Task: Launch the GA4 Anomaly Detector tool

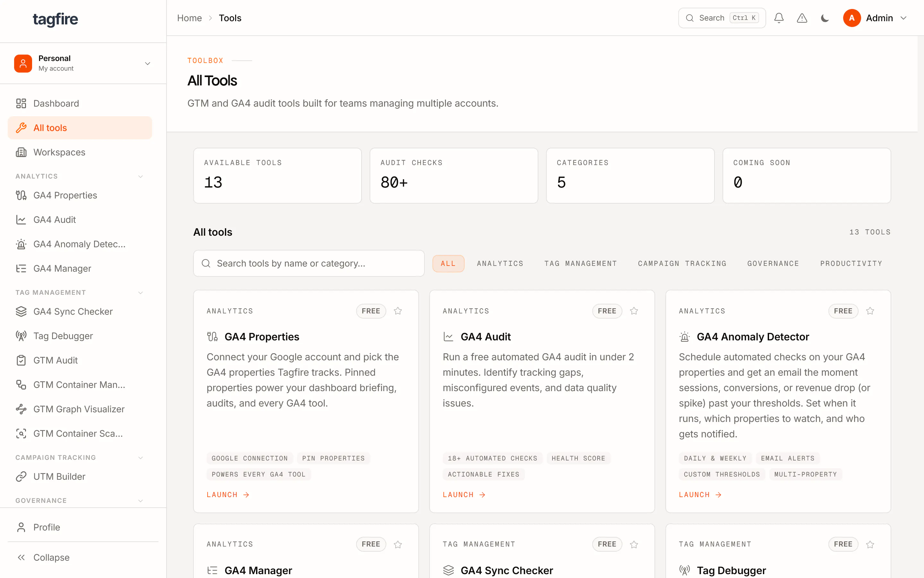Action: tap(700, 495)
